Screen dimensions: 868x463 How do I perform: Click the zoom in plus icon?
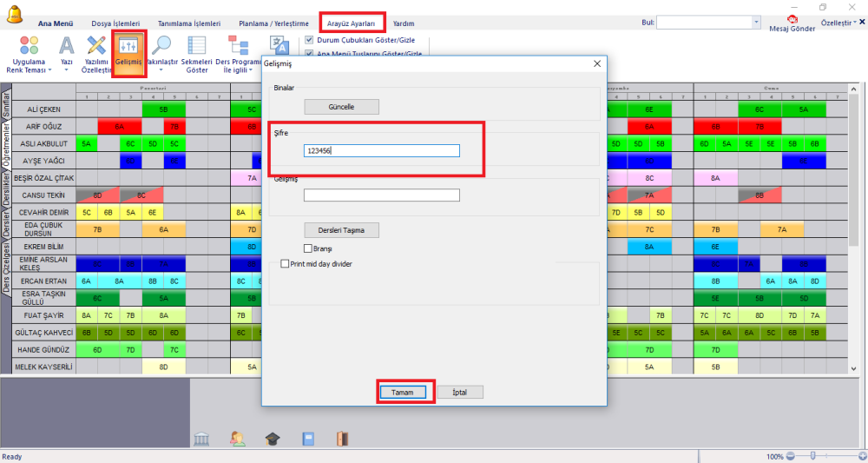[861, 456]
